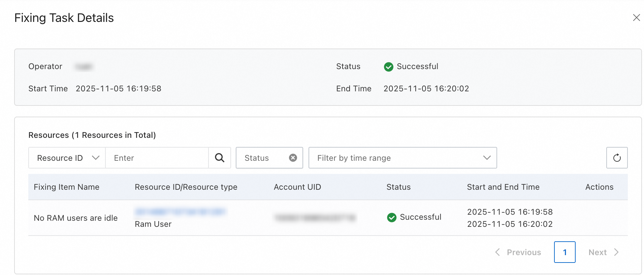Click the green success icon in the table row

tap(391, 217)
